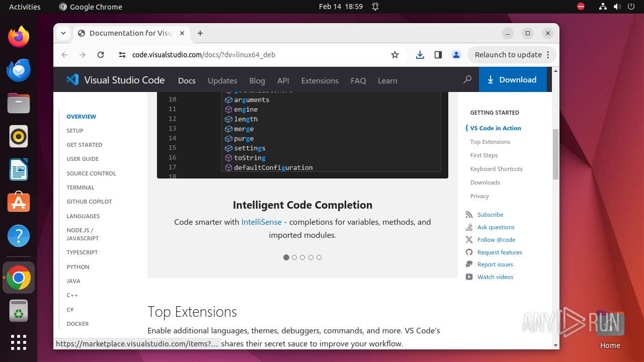
Task: Launch Thunderbird Mail from the dock
Action: pos(19,70)
